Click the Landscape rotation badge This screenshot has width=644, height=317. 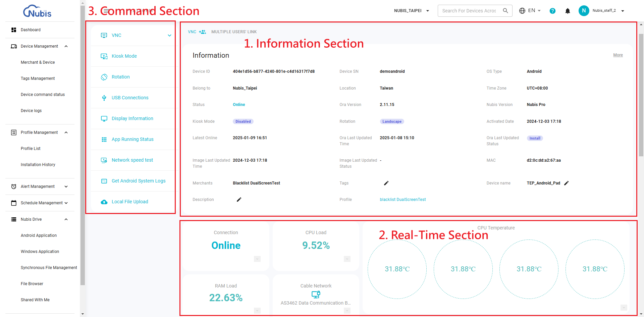(392, 121)
